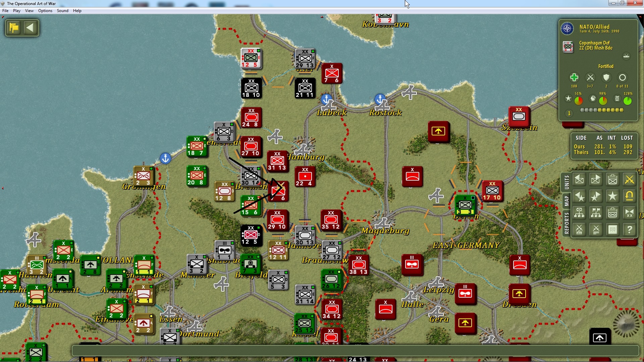Open the combat planner swords-and-clipboard icon
The image size is (644, 362).
[x=579, y=230]
